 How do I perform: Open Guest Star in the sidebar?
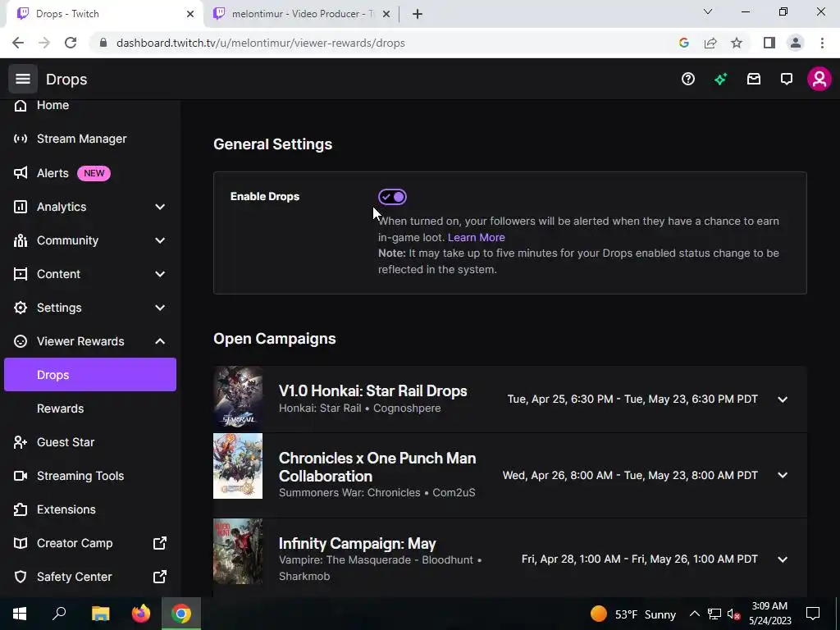point(66,442)
